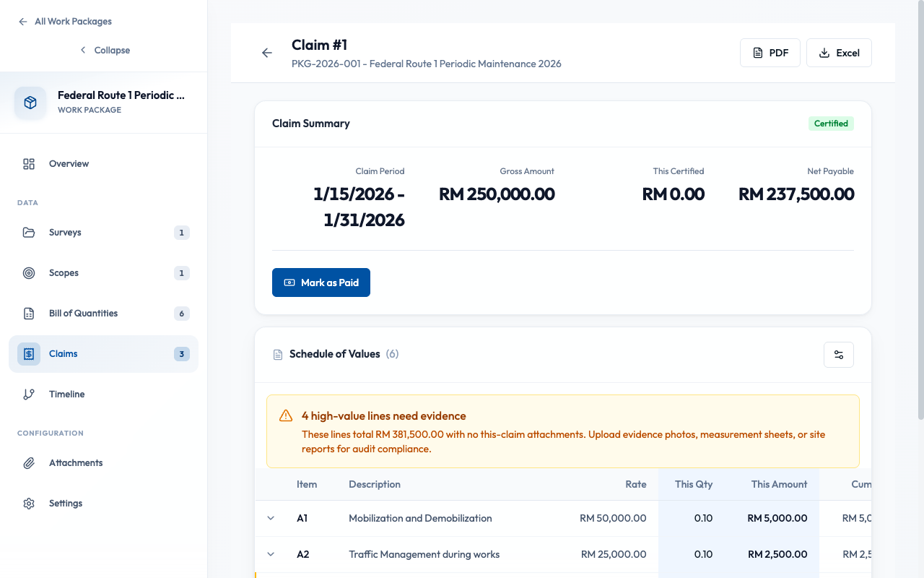The image size is (924, 578).
Task: Click the Certified status badge
Action: (831, 124)
